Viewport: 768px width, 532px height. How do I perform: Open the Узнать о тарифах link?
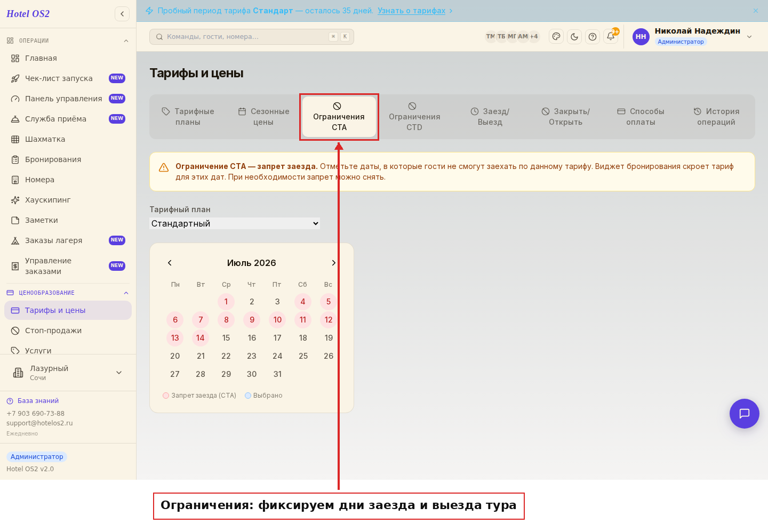coord(411,11)
